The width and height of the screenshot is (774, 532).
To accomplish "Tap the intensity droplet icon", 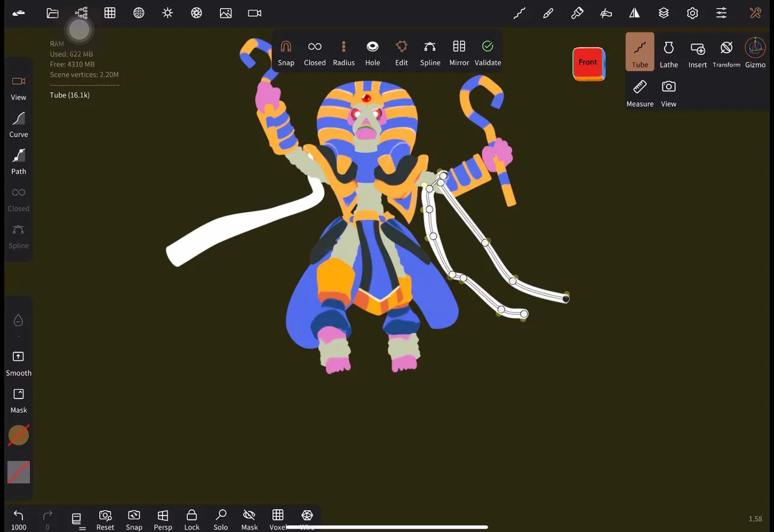I will (18, 320).
